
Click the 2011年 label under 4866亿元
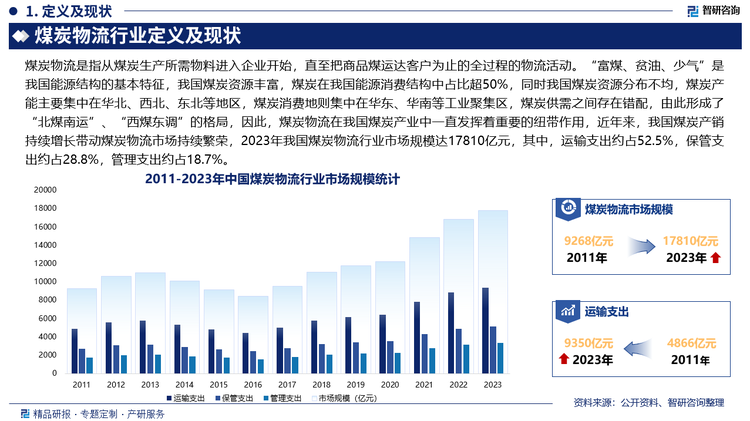(690, 360)
